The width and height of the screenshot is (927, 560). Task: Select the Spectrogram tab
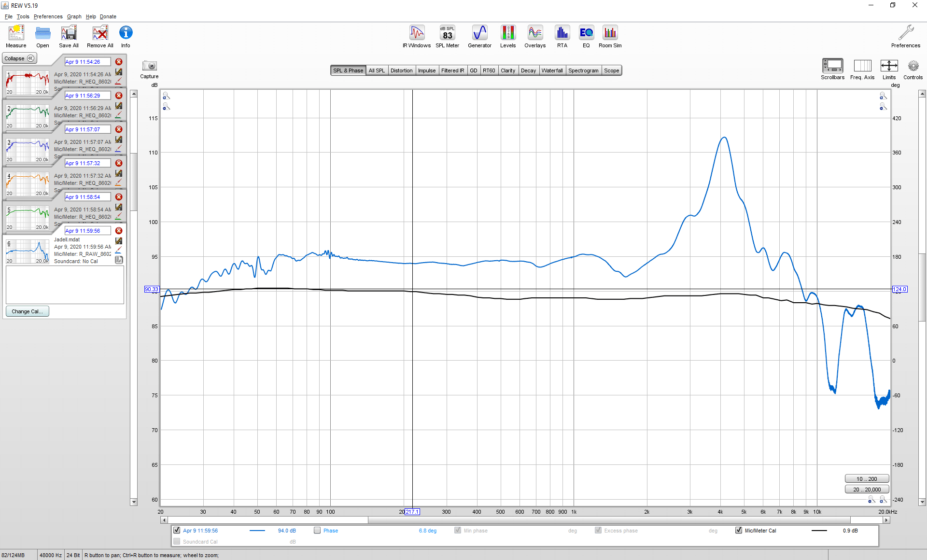pos(583,70)
